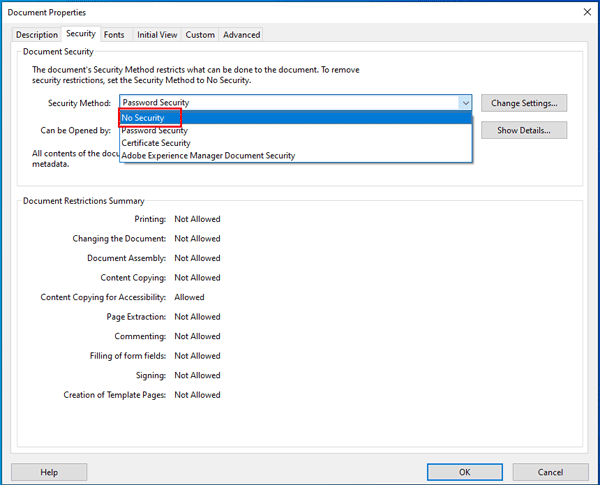Switch to the Advanced tab

[x=241, y=34]
